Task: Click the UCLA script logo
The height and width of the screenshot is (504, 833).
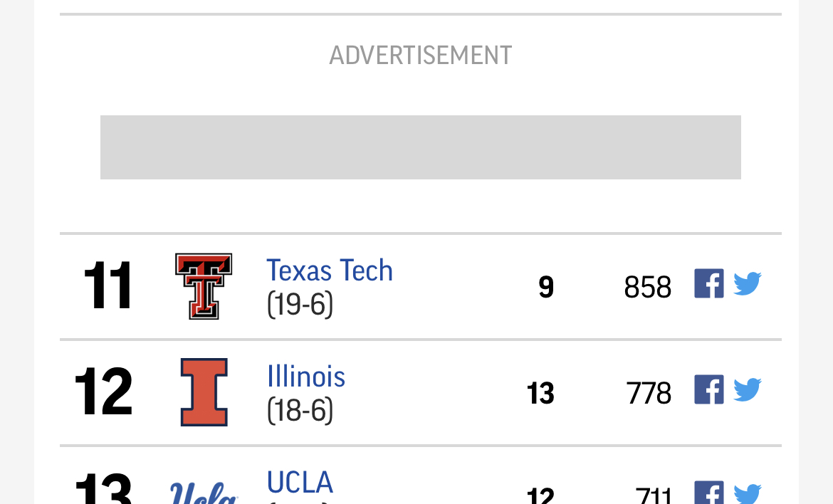Action: pos(204,493)
